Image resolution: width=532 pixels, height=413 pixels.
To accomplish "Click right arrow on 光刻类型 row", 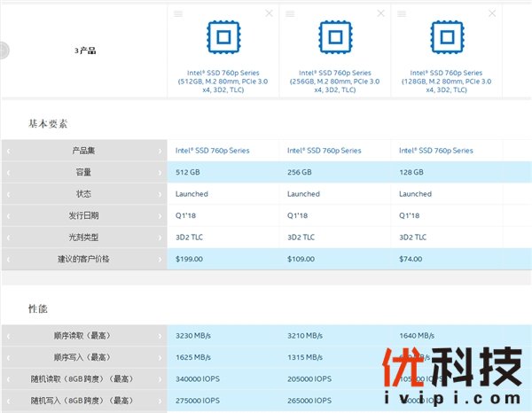I will (x=160, y=238).
